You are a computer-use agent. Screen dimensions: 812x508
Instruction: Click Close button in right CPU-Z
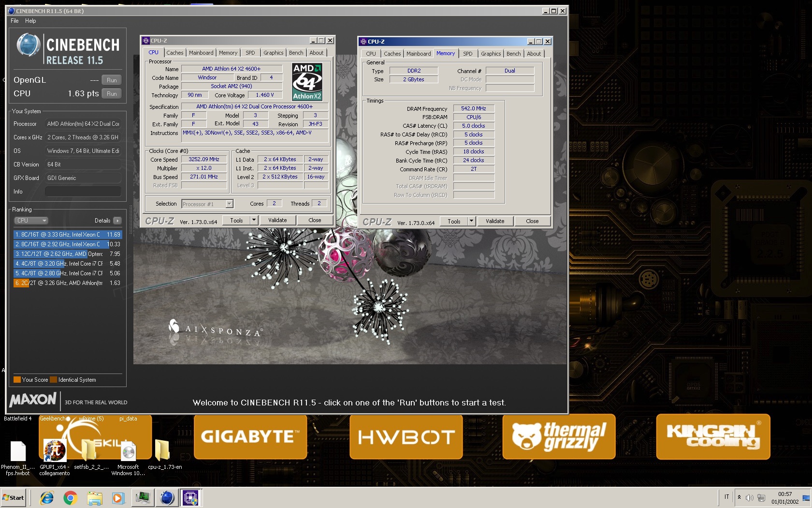pyautogui.click(x=532, y=221)
